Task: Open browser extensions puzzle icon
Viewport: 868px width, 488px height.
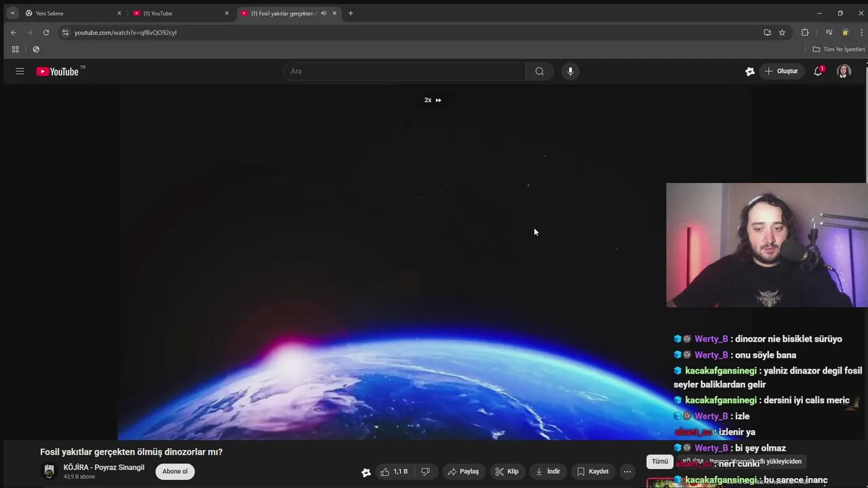Action: (x=805, y=33)
